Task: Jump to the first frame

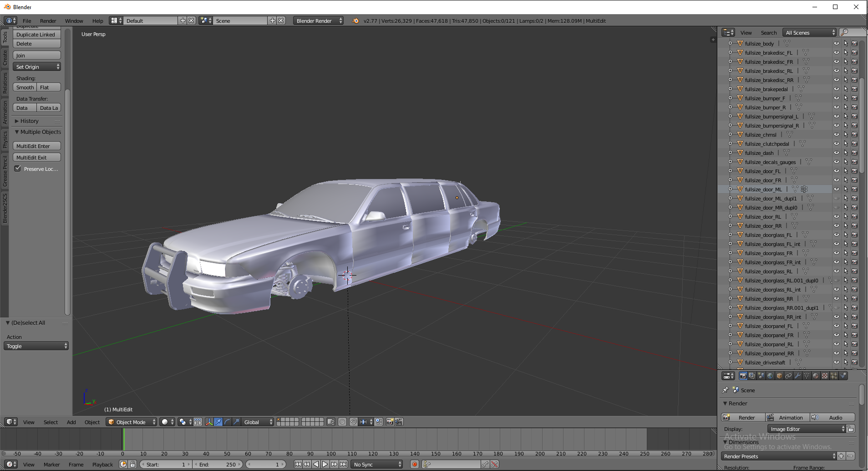Action: point(298,464)
